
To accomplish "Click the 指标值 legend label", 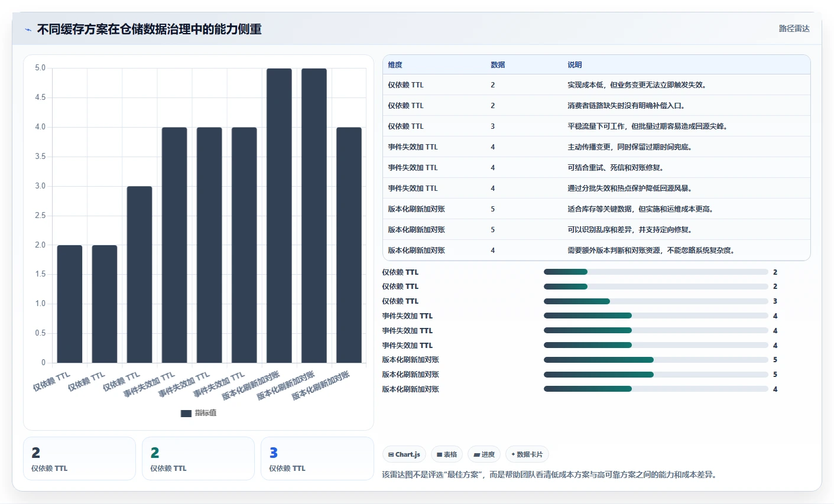I will (x=206, y=413).
